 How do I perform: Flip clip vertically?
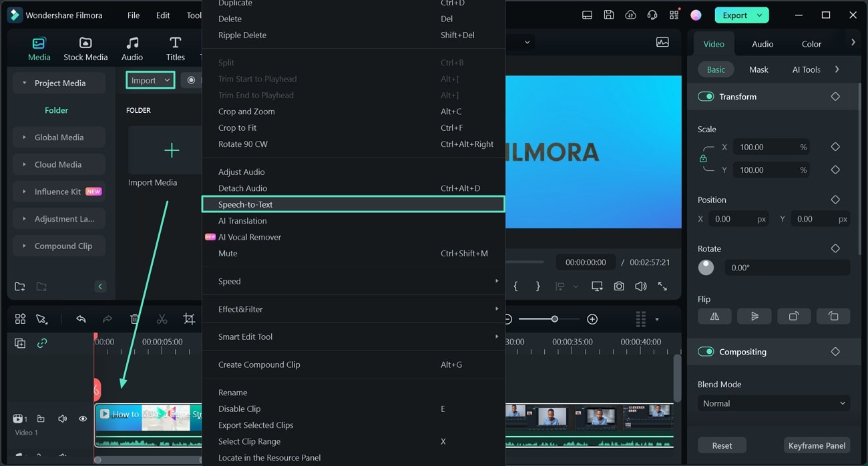click(x=754, y=316)
